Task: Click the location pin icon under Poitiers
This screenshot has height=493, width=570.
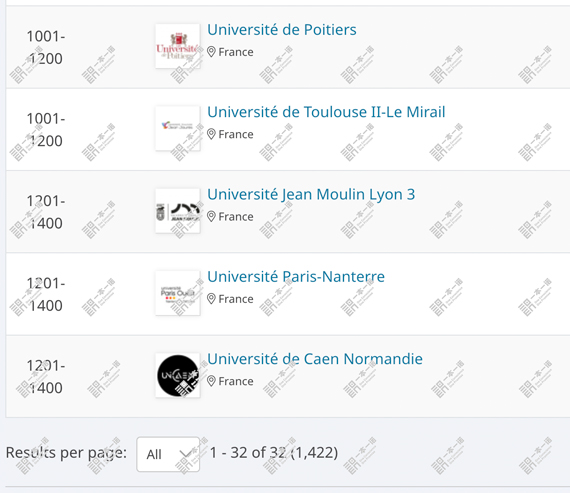Action: [x=211, y=52]
